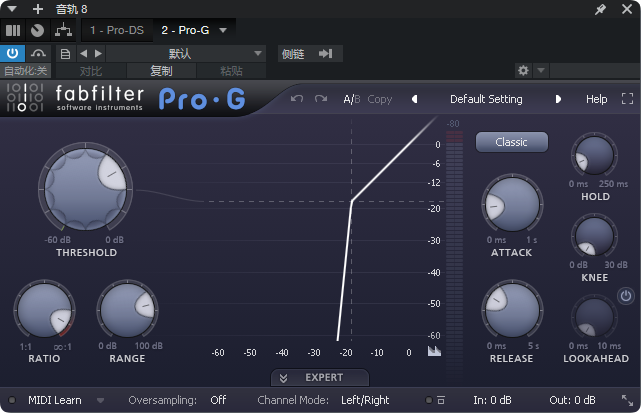641x413 pixels.
Task: Open the track menu triangle beside 音轨 8
Action: click(x=12, y=9)
